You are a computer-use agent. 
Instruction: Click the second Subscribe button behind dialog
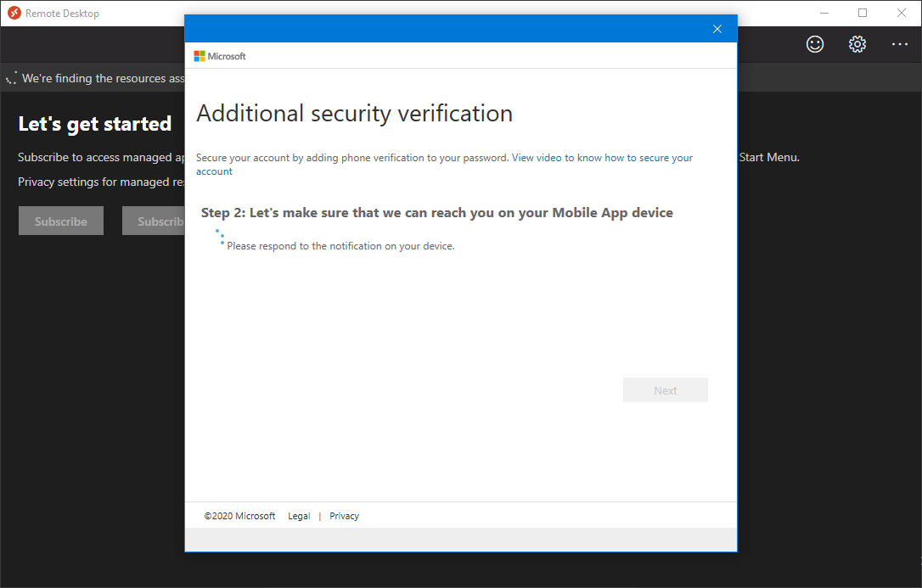[x=154, y=221]
